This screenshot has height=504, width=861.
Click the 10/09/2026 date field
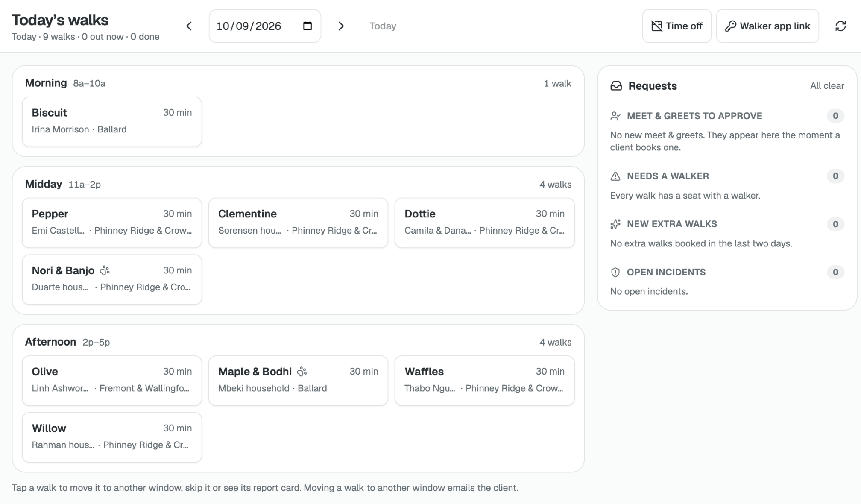(265, 26)
